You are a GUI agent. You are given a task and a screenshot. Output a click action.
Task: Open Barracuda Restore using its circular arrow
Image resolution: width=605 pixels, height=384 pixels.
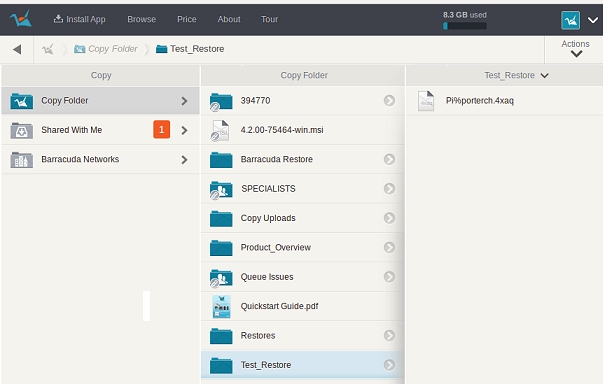389,159
